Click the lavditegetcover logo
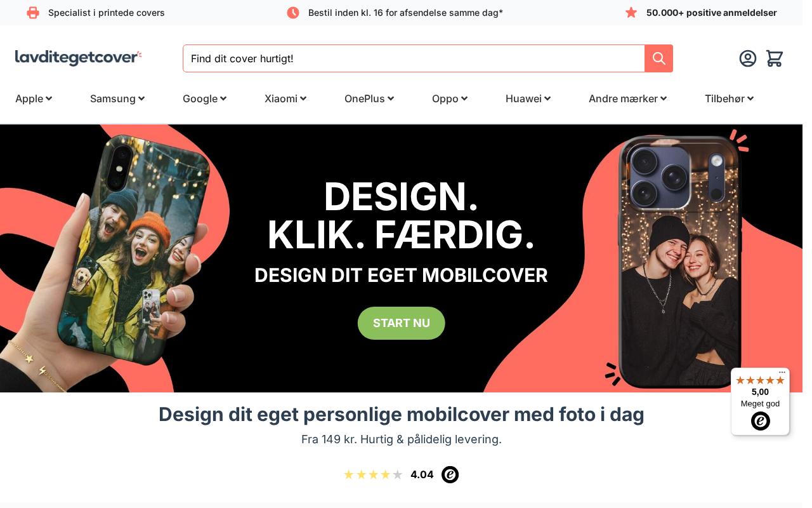 tap(79, 58)
